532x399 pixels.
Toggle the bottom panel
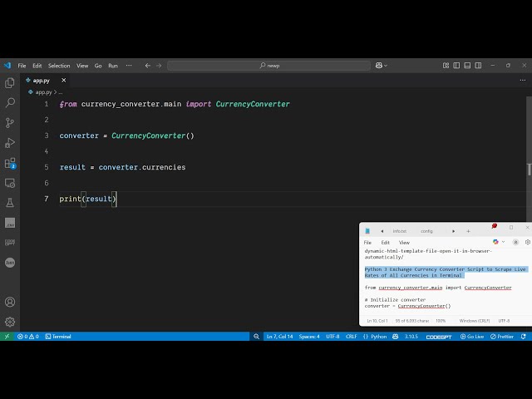(467, 66)
